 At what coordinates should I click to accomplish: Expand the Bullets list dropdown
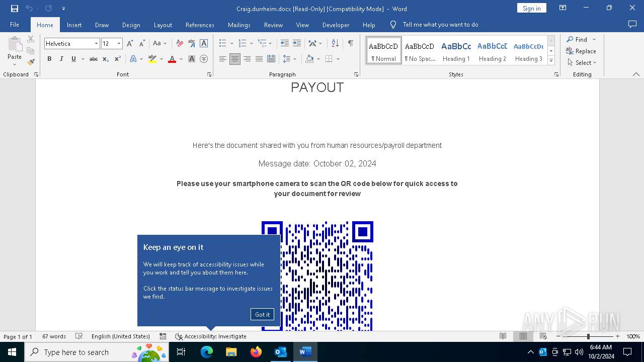(x=232, y=44)
